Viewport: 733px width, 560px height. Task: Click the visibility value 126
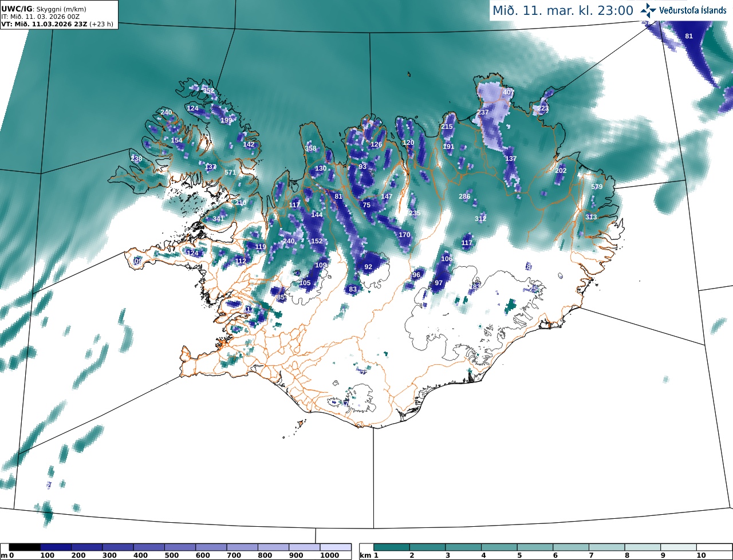coord(376,144)
